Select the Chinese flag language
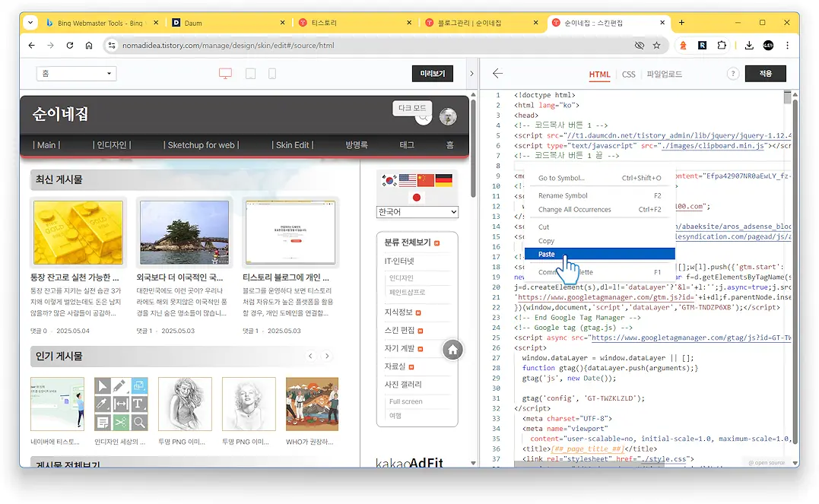 click(426, 181)
